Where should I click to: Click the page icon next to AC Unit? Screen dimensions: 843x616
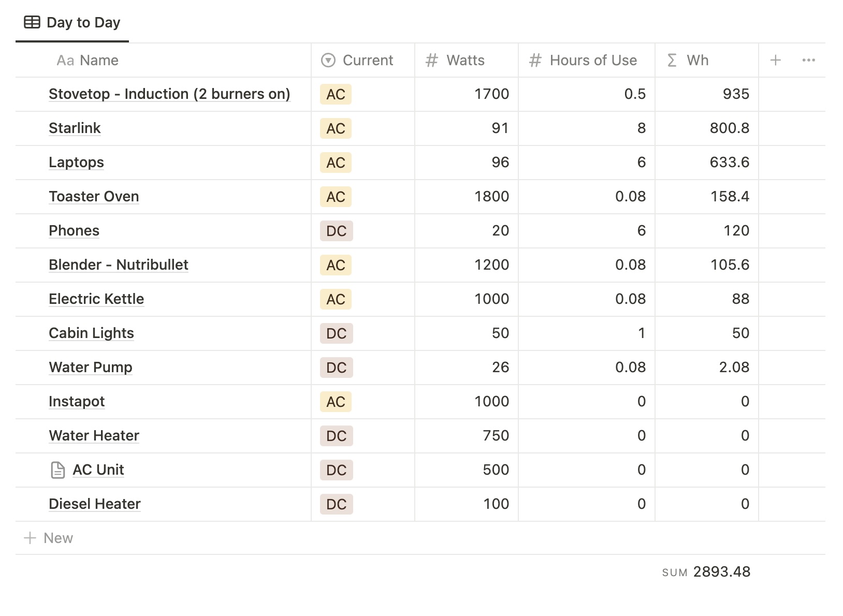click(x=58, y=470)
